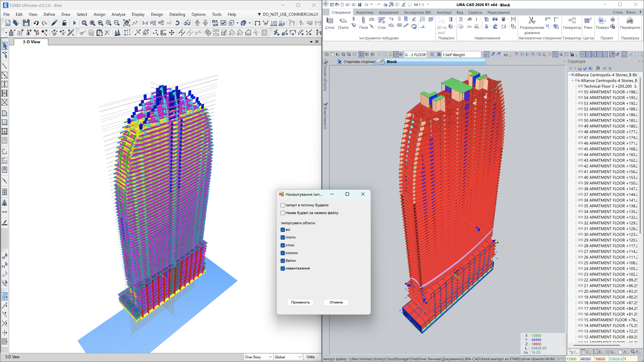This screenshot has width=644, height=362.
Task: Uncheck the 'плити' import checkbox
Action: pyautogui.click(x=283, y=237)
